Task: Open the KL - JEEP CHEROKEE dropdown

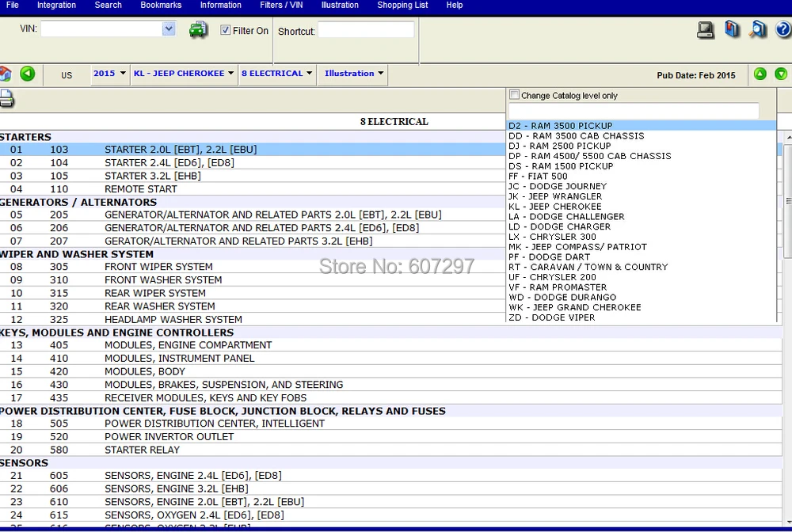Action: click(x=184, y=74)
